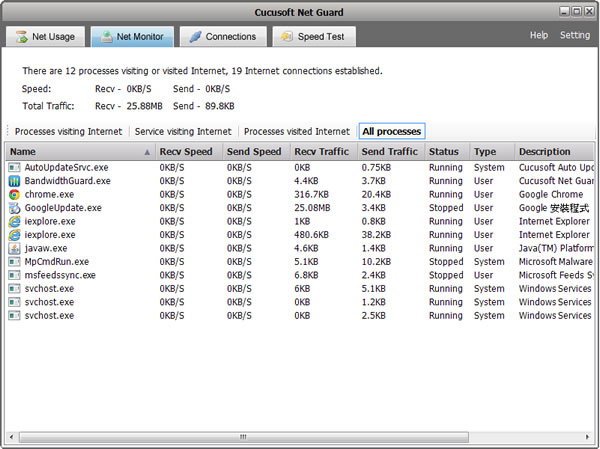
Task: Click the chrome.exe Chrome icon
Action: click(14, 194)
